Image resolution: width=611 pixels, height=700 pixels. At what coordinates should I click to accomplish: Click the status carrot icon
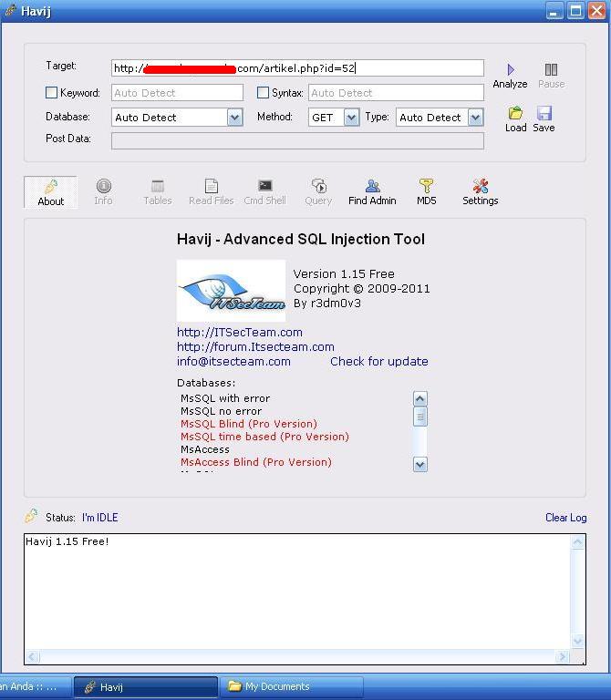pyautogui.click(x=31, y=516)
